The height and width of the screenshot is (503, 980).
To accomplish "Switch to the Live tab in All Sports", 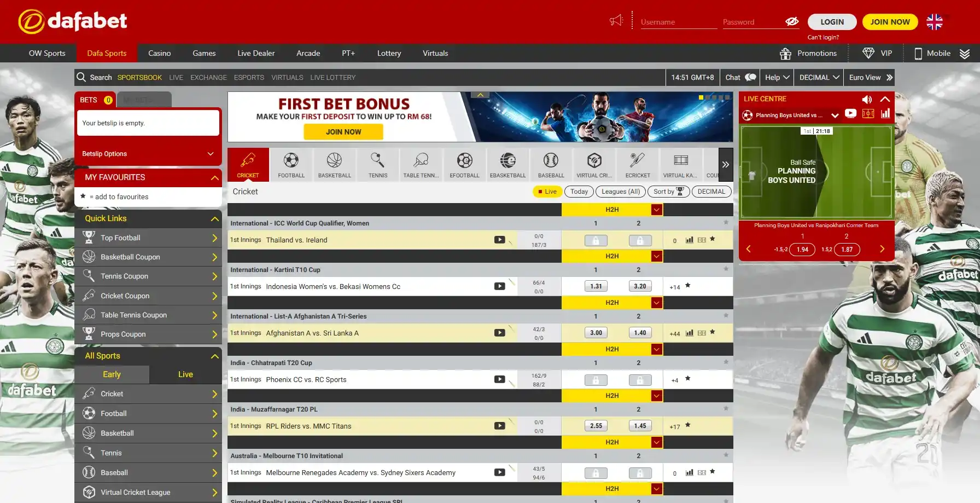I will [185, 374].
